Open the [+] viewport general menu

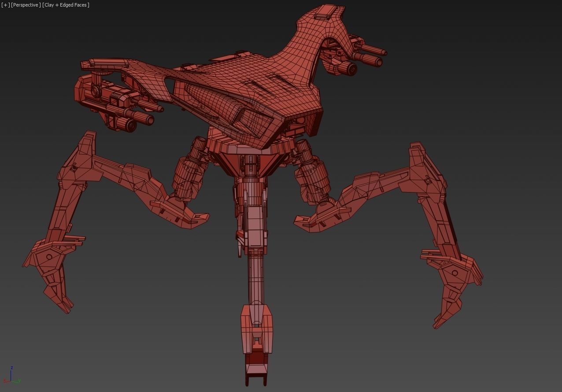tap(5, 5)
